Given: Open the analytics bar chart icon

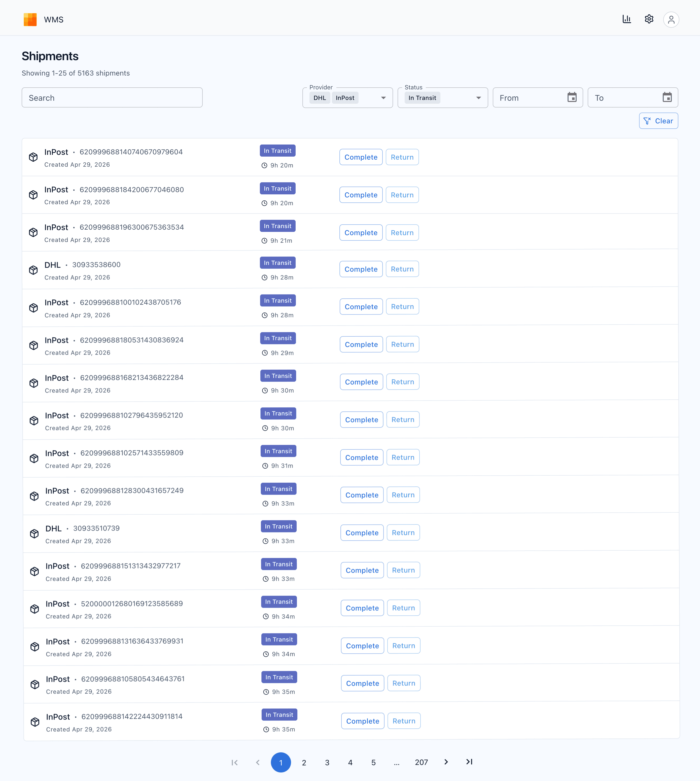Looking at the screenshot, I should coord(626,19).
